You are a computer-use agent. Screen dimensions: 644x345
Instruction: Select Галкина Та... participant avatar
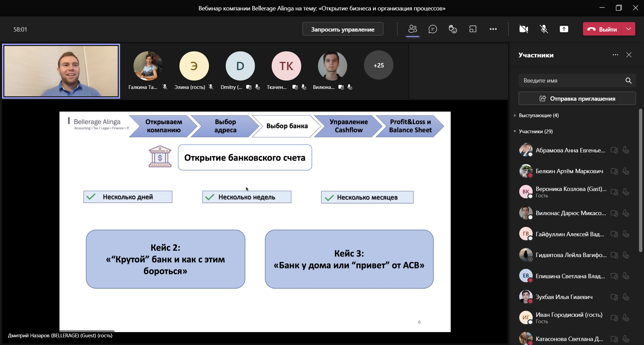tap(148, 66)
